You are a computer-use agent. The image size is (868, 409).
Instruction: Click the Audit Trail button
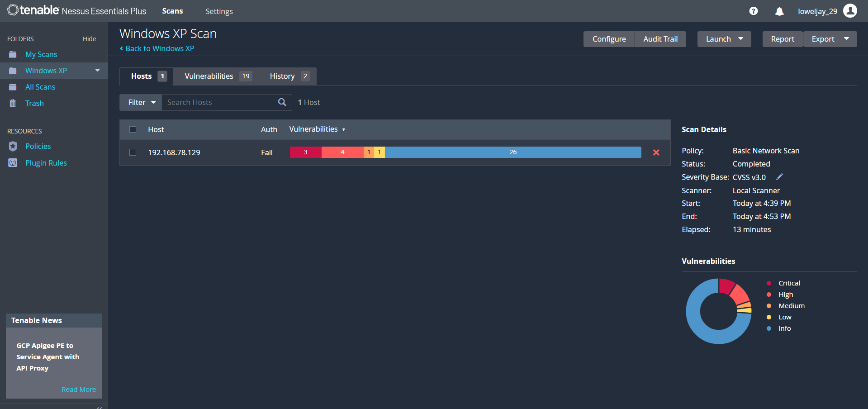660,39
